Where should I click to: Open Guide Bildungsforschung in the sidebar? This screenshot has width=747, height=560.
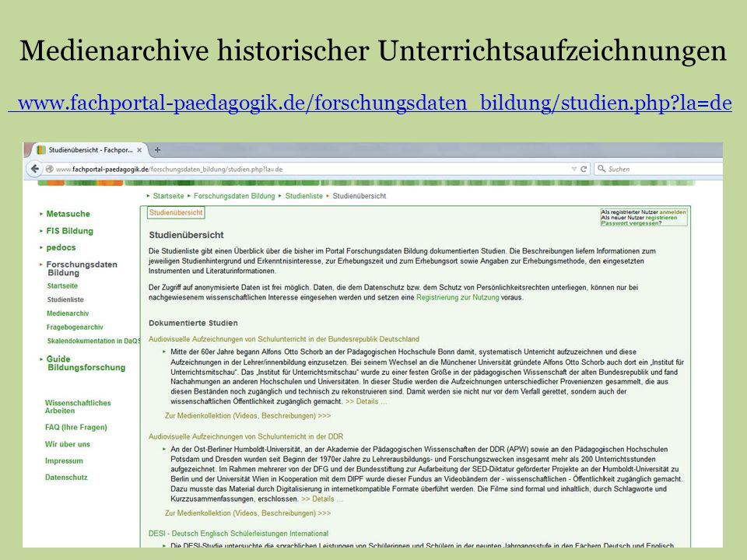(86, 363)
